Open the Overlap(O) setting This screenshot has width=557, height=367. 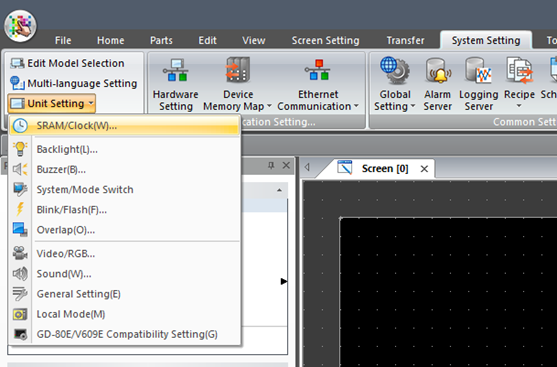pos(124,230)
